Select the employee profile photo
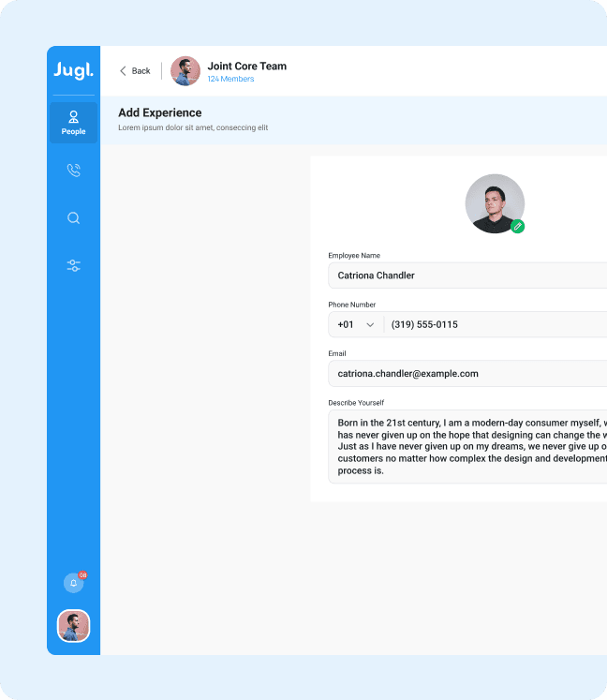 [x=494, y=202]
